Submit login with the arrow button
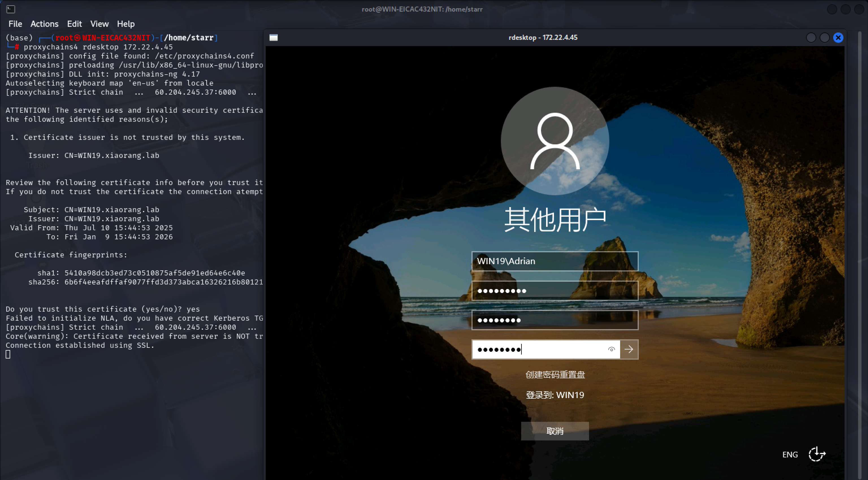This screenshot has height=480, width=868. (629, 349)
